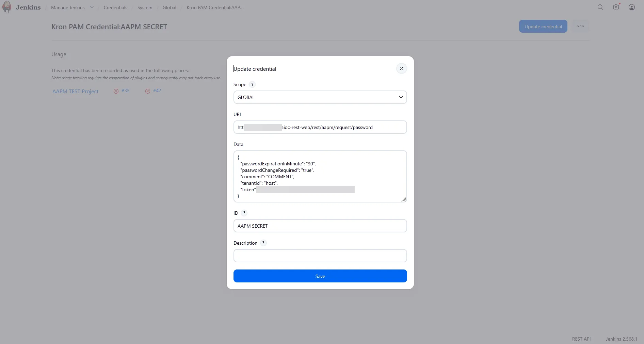Click failed build status icon for #42

coord(148,91)
